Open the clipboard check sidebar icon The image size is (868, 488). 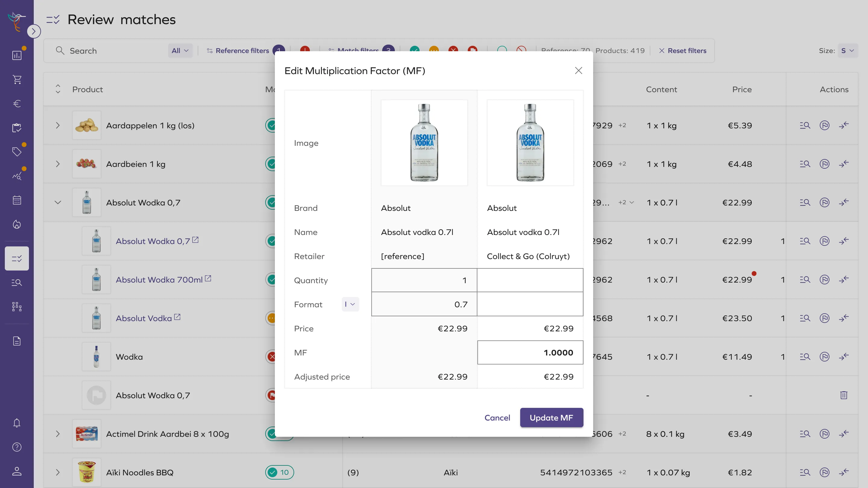(x=17, y=128)
